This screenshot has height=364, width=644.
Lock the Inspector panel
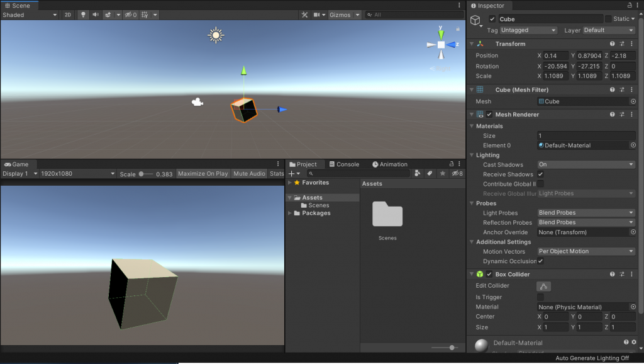[x=629, y=5]
